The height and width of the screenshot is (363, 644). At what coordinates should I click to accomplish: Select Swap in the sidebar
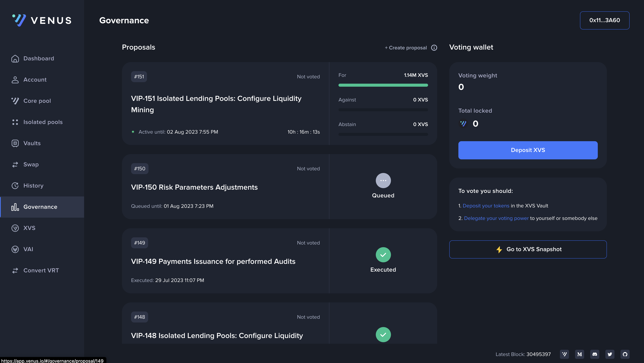pyautogui.click(x=31, y=164)
